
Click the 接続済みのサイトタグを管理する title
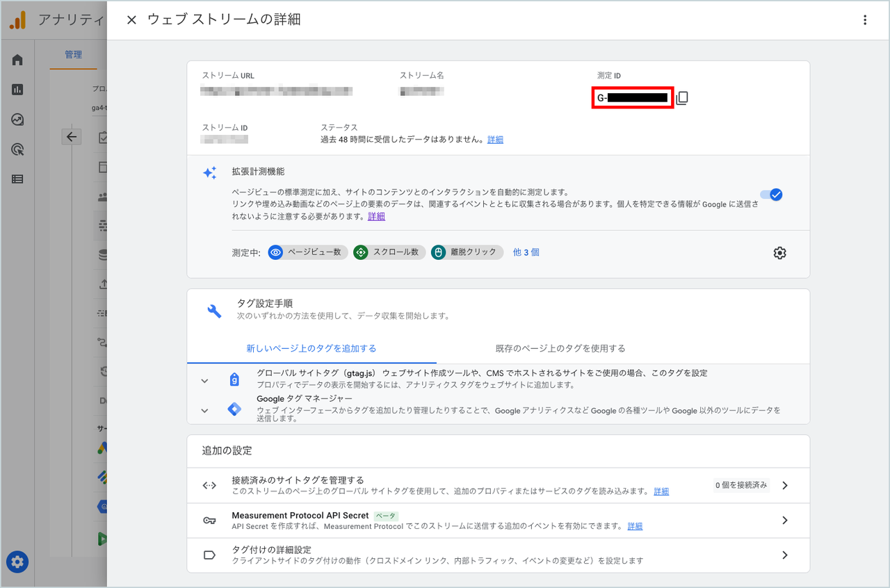[298, 480]
